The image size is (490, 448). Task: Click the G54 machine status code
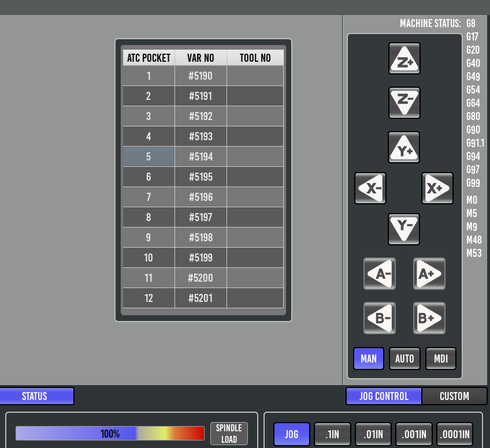473,90
